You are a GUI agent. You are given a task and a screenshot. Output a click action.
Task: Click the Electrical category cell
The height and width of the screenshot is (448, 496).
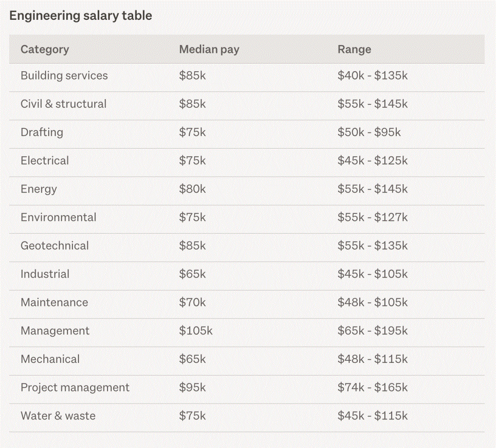tap(45, 161)
